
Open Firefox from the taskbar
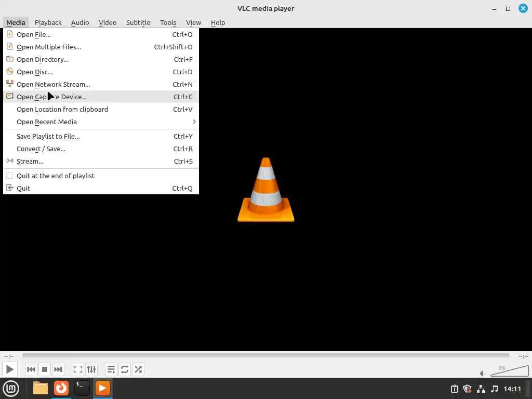61,388
